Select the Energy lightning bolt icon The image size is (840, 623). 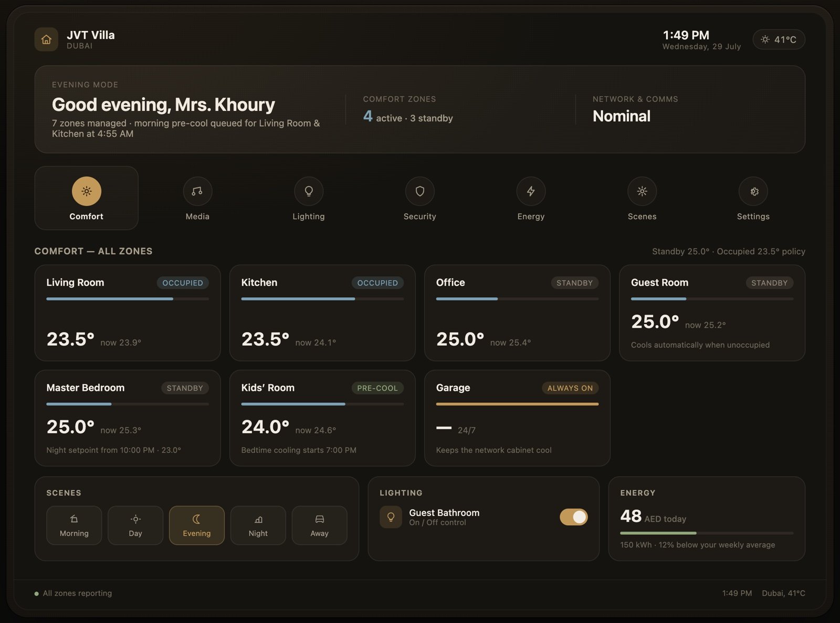[531, 191]
